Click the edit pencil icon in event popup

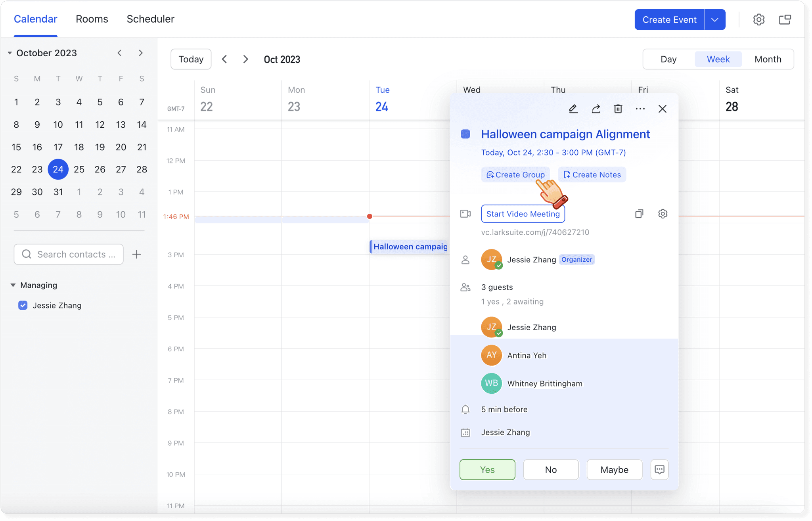pyautogui.click(x=573, y=109)
